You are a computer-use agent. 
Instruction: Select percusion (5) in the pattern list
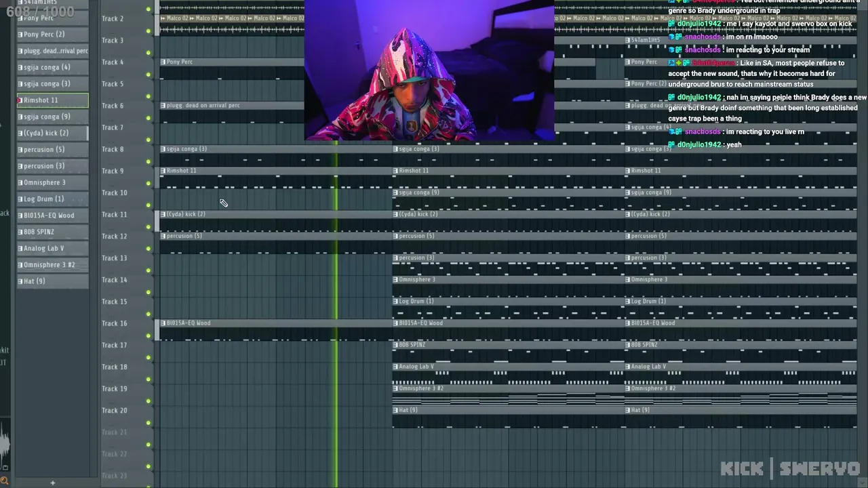(53, 150)
